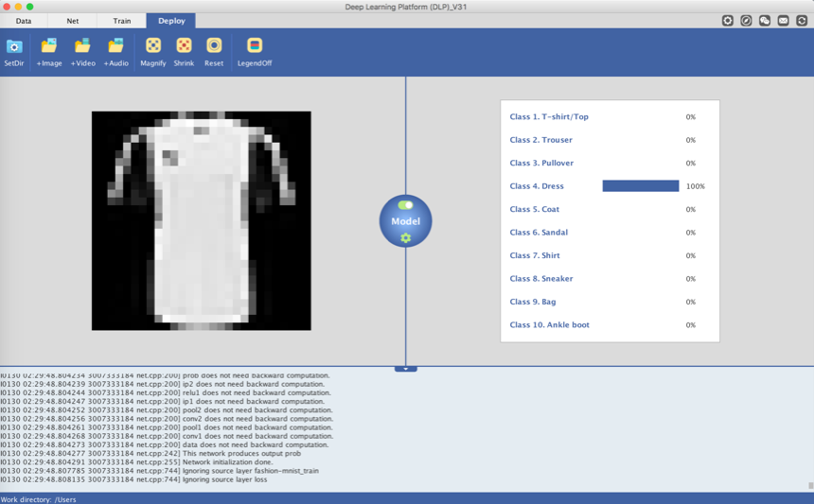Image resolution: width=814 pixels, height=504 pixels.
Task: Turn off the legend with LegendOff
Action: (255, 46)
